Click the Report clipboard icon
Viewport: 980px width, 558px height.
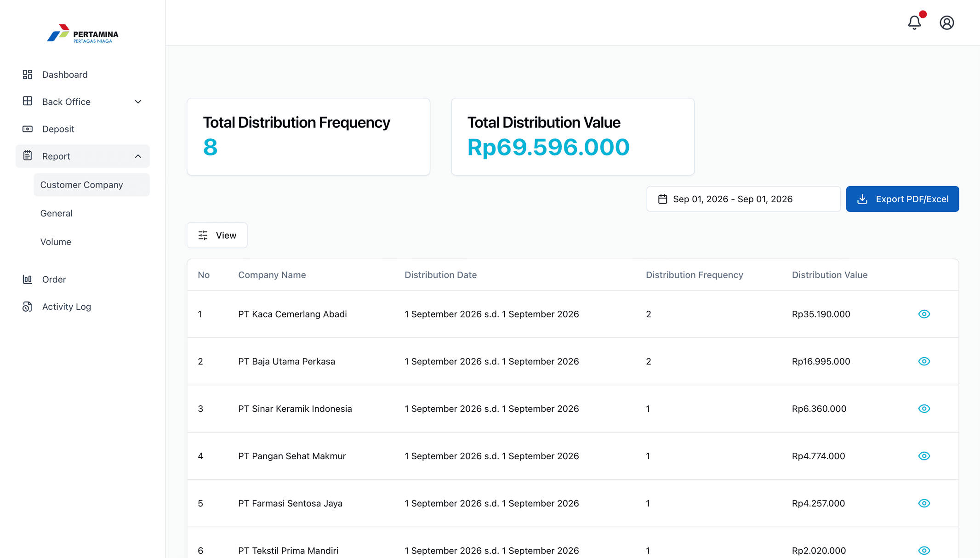coord(28,156)
